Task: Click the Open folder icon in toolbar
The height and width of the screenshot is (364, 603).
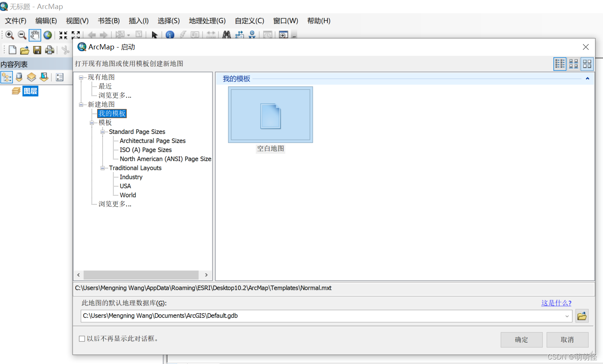Action: pyautogui.click(x=25, y=50)
